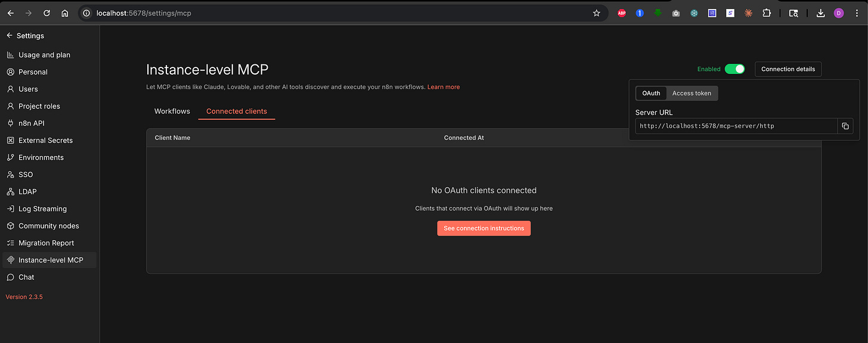Follow the Learn more link
The height and width of the screenshot is (343, 868).
tap(444, 87)
